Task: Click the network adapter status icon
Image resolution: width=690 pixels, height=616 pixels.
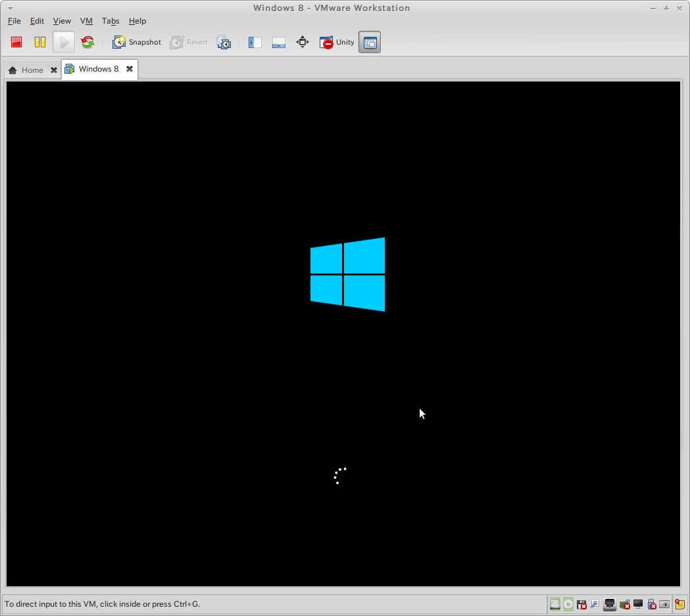Action: coord(610,605)
